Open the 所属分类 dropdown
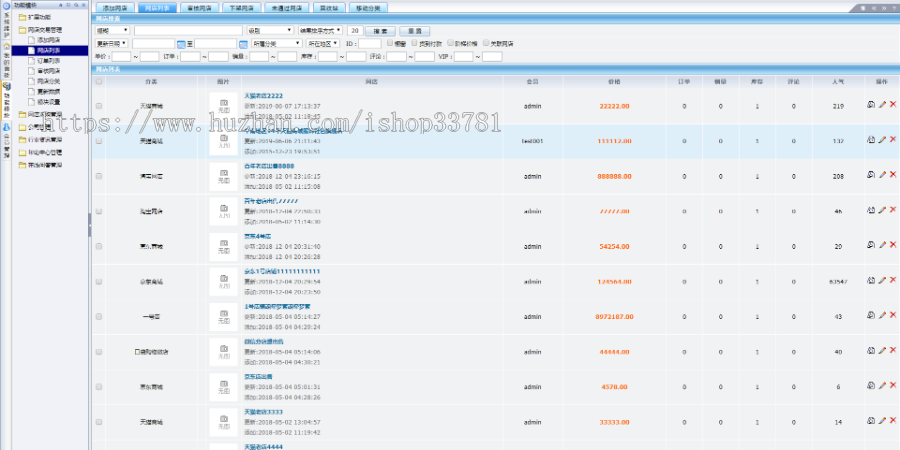 click(277, 44)
